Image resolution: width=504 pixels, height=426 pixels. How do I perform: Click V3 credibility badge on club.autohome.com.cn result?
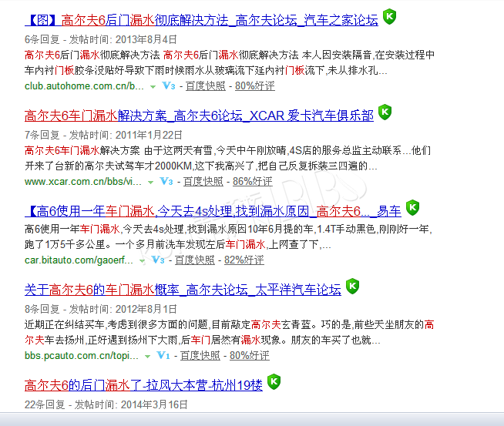169,86
